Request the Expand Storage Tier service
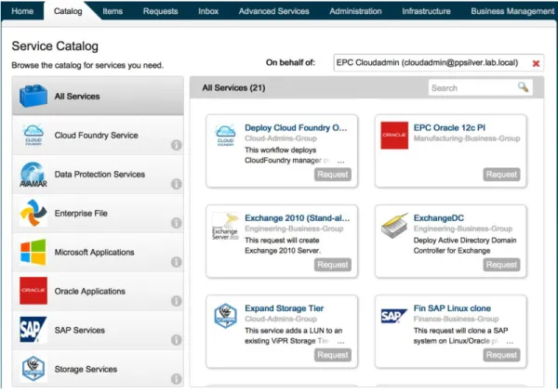 tap(332, 355)
